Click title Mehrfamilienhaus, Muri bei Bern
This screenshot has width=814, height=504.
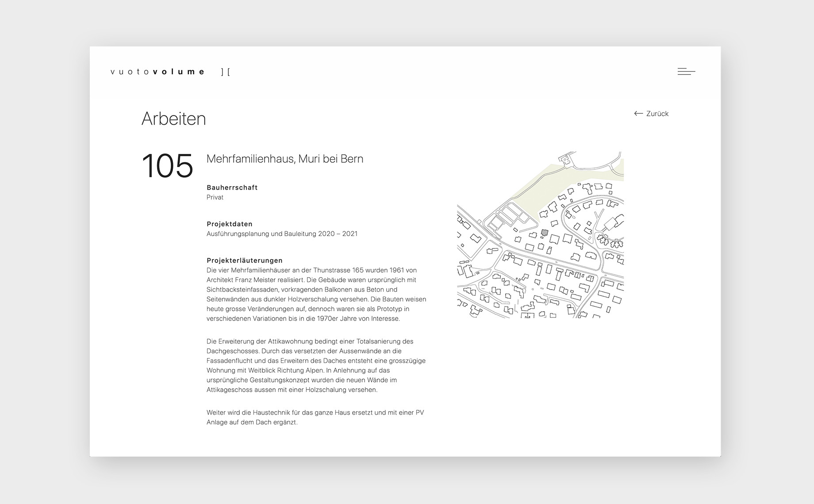284,159
